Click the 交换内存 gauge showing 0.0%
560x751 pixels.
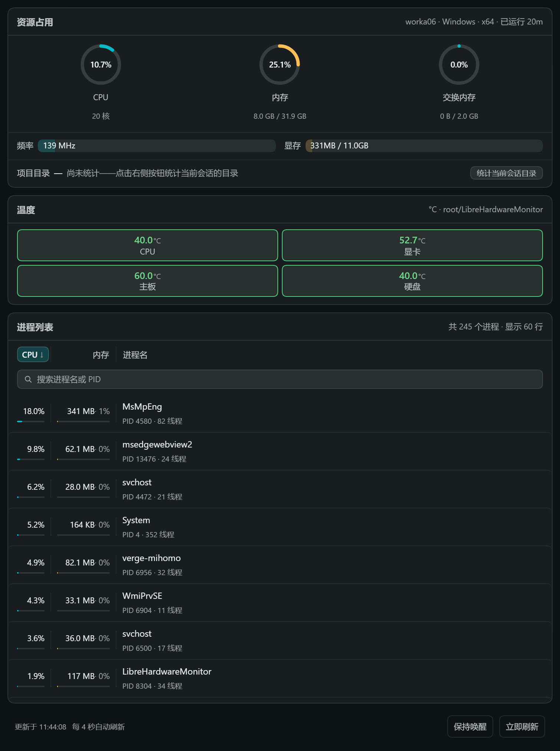pos(459,65)
